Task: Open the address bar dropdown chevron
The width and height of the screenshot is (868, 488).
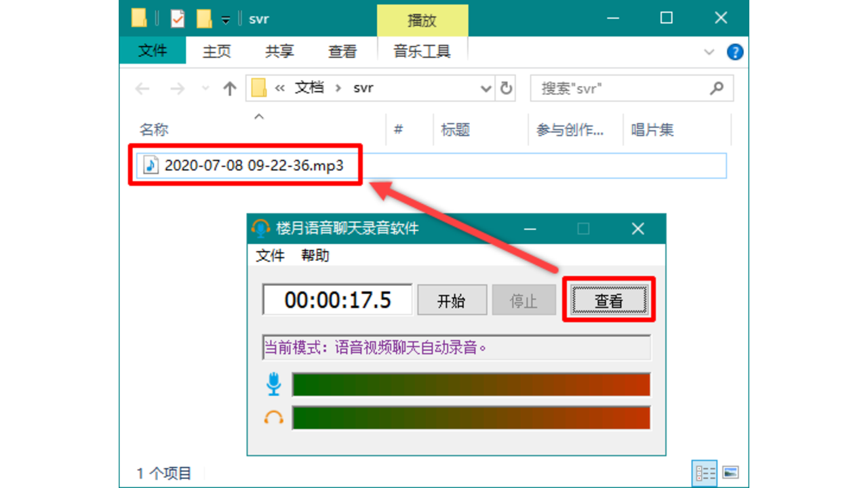Action: (486, 88)
